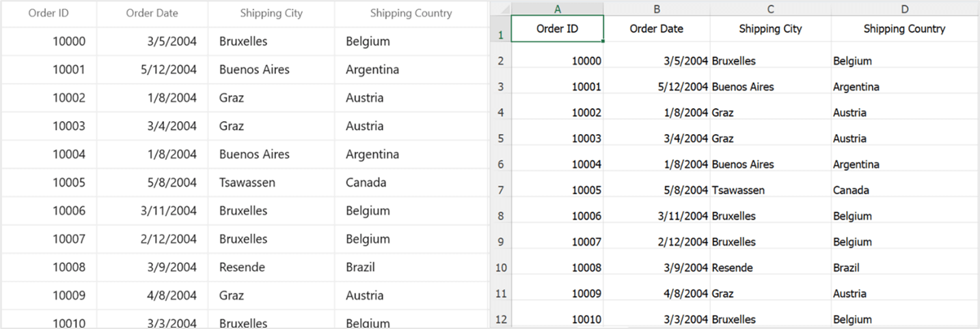Select spreadsheet cell D1 containing Shipping Country

(904, 29)
